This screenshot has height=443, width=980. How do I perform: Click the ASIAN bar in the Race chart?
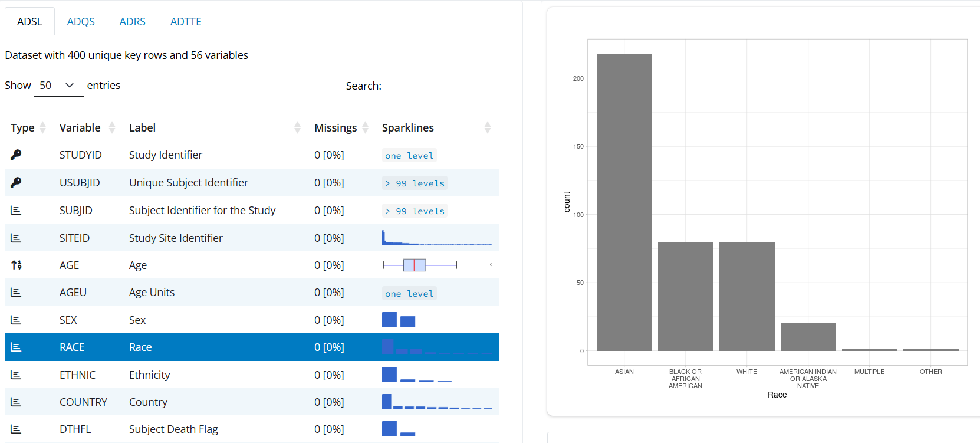point(624,202)
